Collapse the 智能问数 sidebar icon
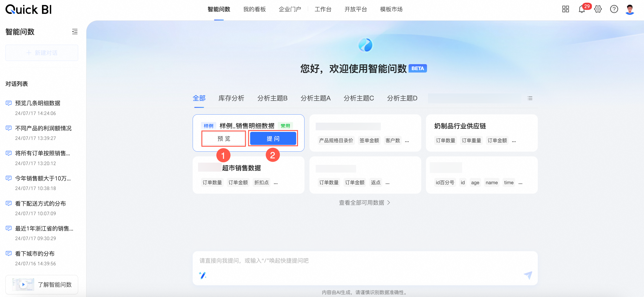The width and height of the screenshot is (644, 297). (x=75, y=31)
